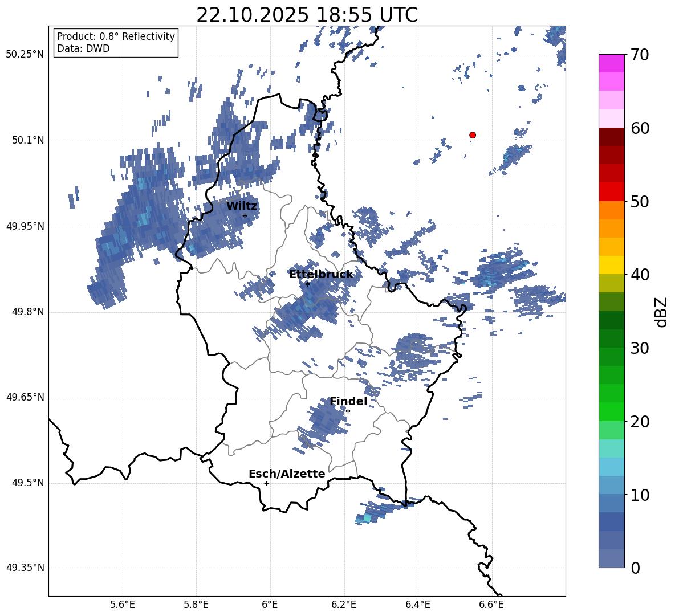This screenshot has height=616, width=675.
Task: Click the cross marker beside Findel label
Action: [x=348, y=411]
